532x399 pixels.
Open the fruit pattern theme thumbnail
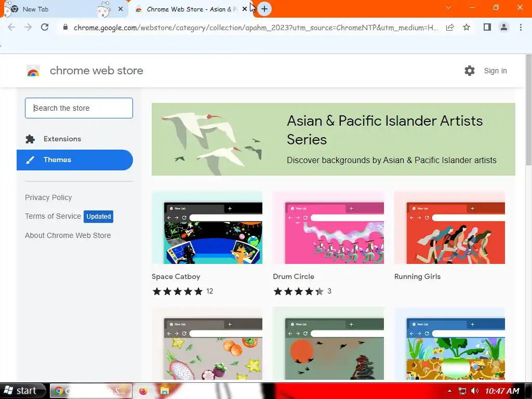(x=207, y=343)
